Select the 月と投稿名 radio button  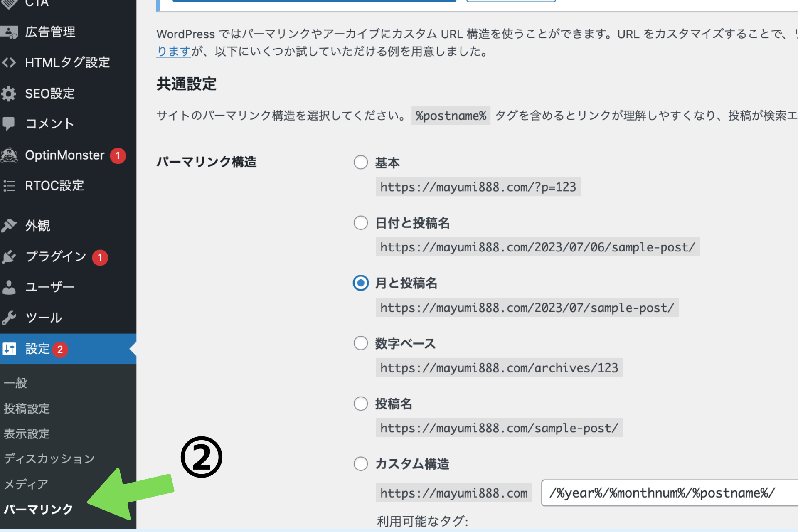pos(361,283)
